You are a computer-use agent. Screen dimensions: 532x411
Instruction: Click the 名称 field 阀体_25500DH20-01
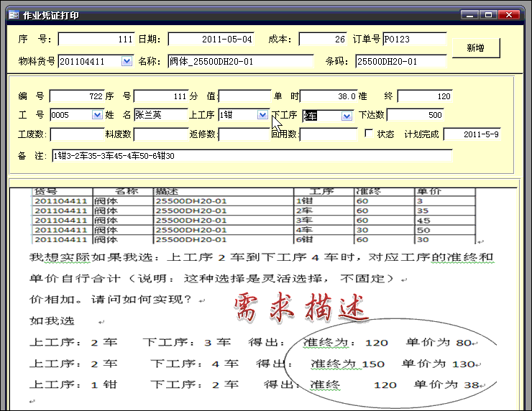tap(241, 61)
